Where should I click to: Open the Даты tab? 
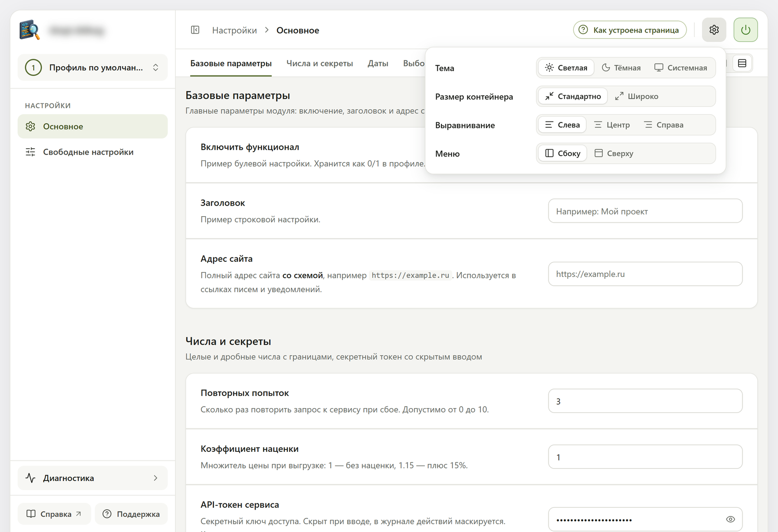pos(378,64)
